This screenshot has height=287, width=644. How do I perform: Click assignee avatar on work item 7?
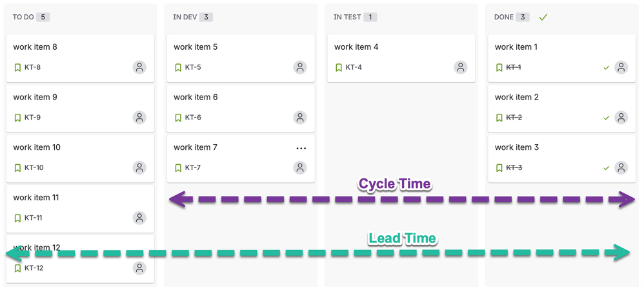pos(300,167)
